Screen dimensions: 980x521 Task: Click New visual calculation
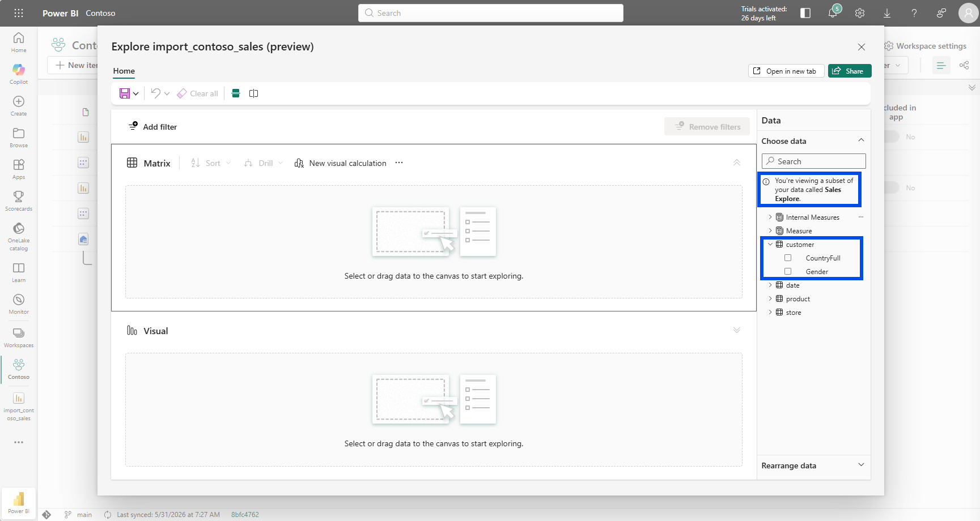click(x=341, y=163)
